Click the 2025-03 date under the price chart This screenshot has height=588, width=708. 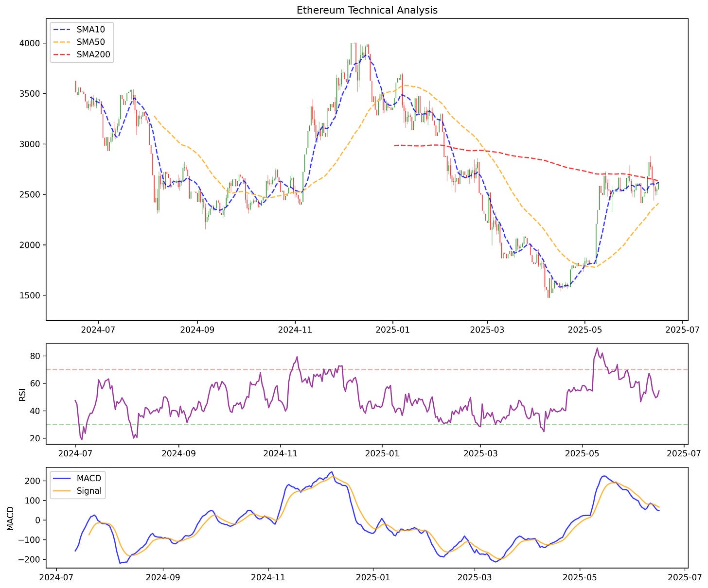pyautogui.click(x=487, y=330)
